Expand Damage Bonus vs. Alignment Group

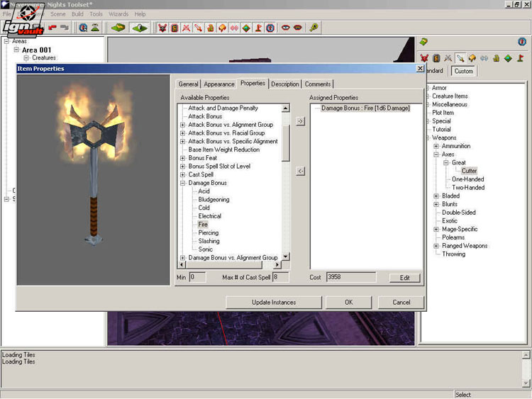182,258
